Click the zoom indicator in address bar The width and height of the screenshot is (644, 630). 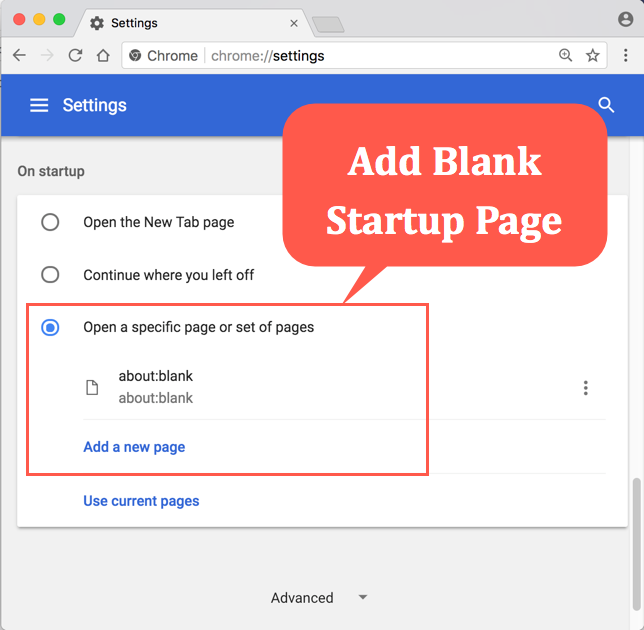pos(566,56)
